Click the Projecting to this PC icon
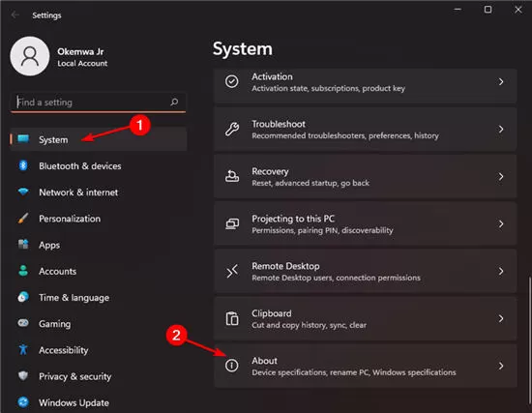This screenshot has width=532, height=413. click(232, 223)
